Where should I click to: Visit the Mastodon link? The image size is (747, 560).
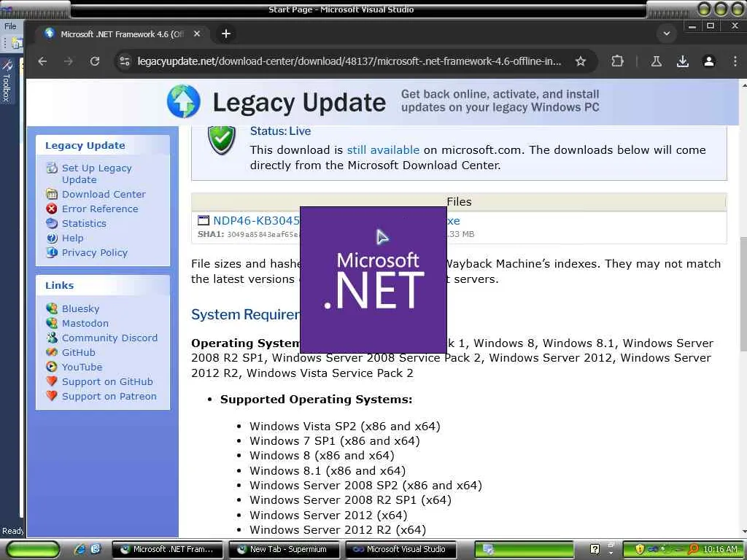pyautogui.click(x=85, y=323)
